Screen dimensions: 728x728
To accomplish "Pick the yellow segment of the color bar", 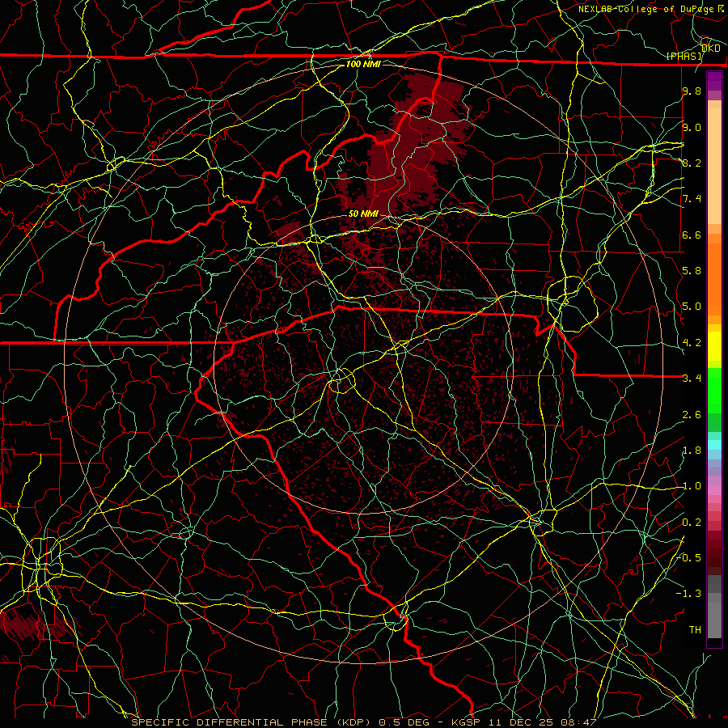I will (714, 346).
